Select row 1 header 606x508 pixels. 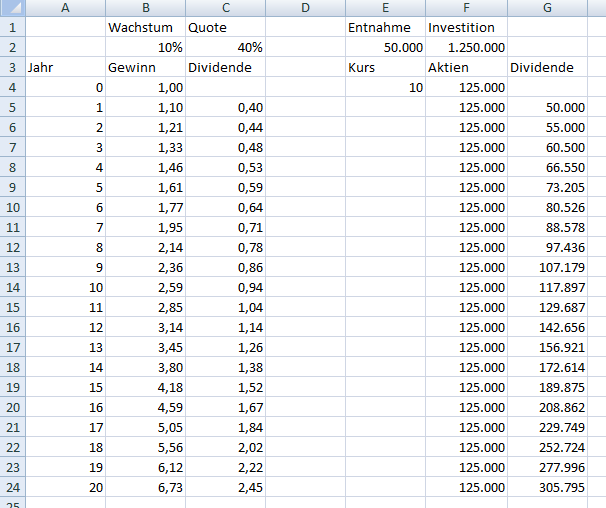[12, 27]
